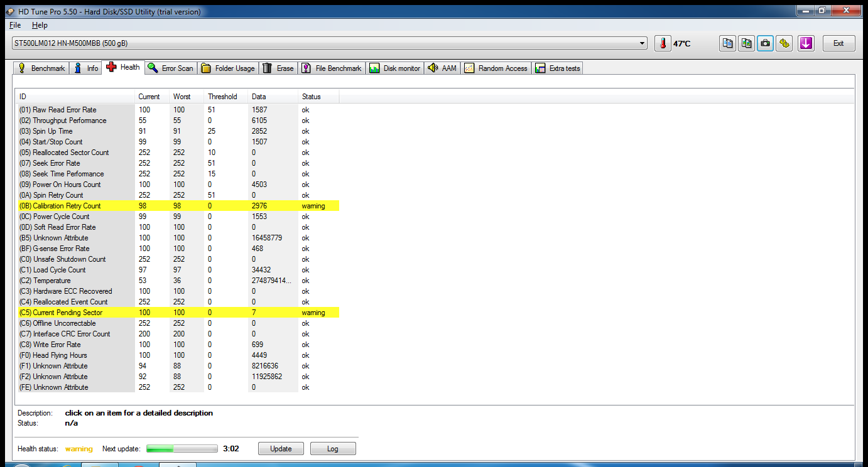Select the (F2) Unknown Attribute row
Screen dimensions: 868x467
178,377
